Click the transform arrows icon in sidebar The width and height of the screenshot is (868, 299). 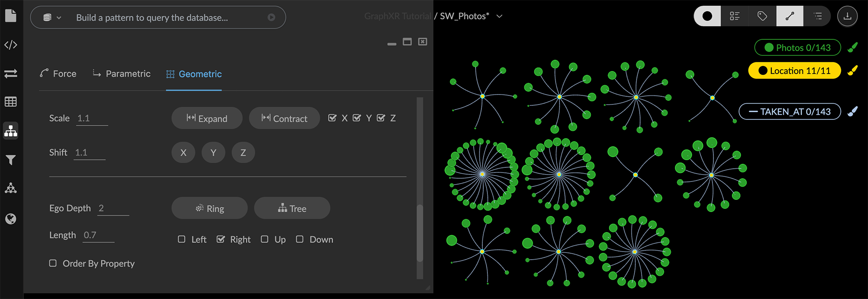click(x=11, y=73)
